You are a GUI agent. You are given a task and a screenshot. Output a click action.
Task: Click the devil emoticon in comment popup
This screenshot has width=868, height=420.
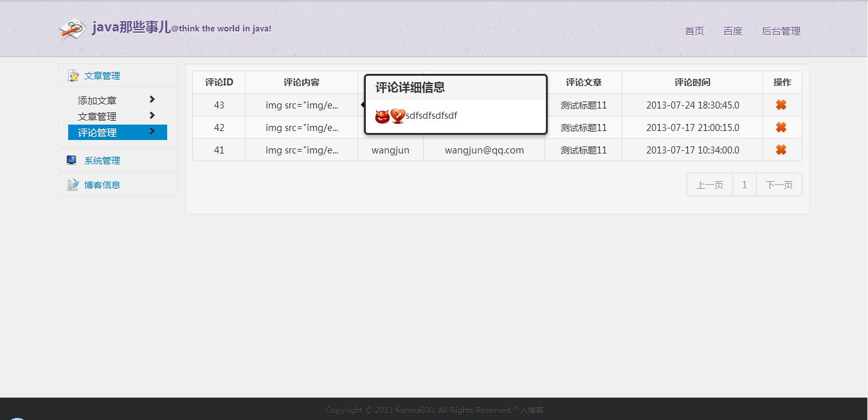coord(382,116)
